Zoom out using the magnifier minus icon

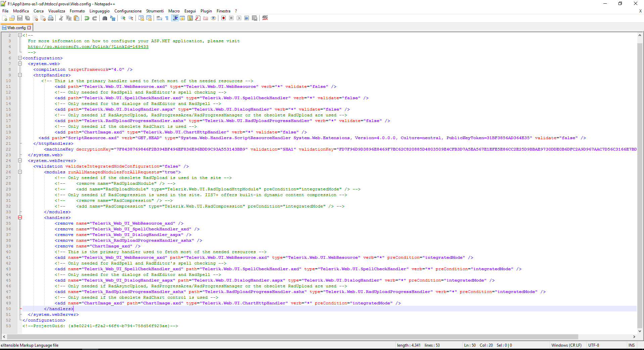point(131,18)
